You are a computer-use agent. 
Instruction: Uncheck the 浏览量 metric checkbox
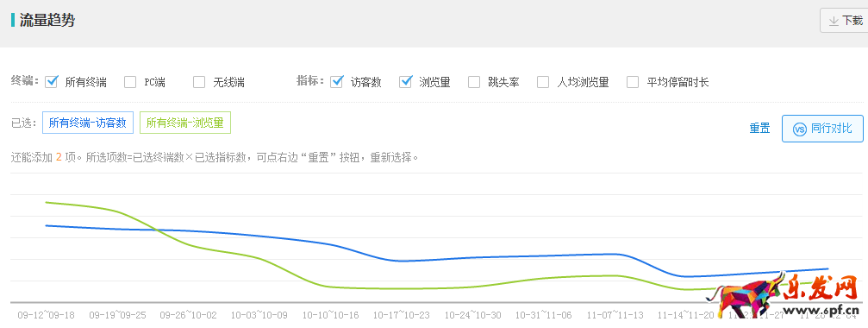tap(406, 82)
